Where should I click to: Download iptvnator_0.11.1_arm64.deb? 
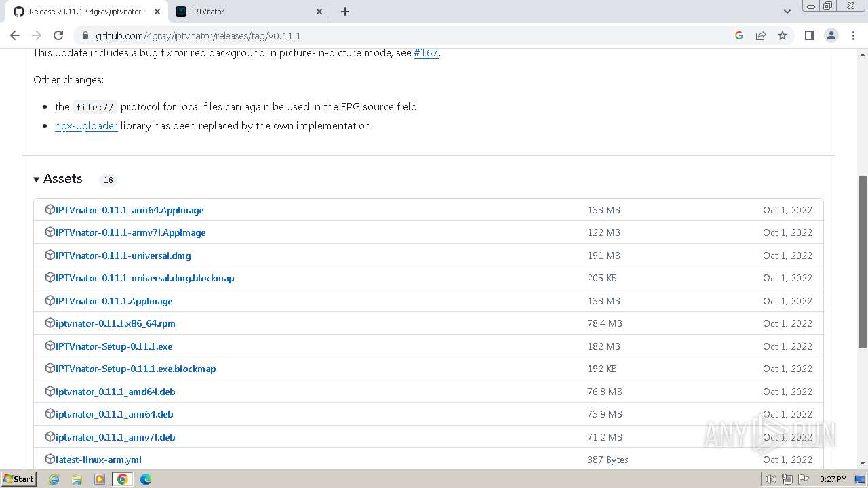coord(115,414)
